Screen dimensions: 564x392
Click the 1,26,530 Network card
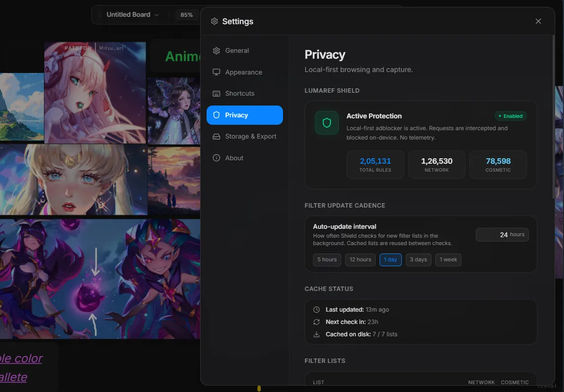click(437, 165)
